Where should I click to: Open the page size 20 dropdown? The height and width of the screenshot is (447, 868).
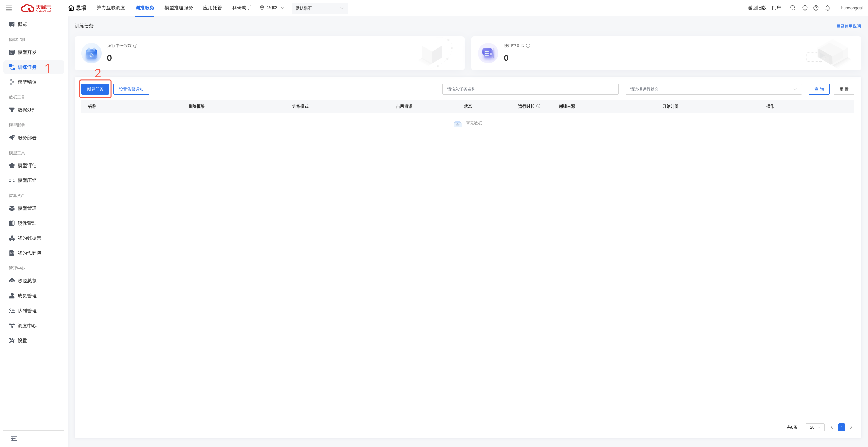815,427
